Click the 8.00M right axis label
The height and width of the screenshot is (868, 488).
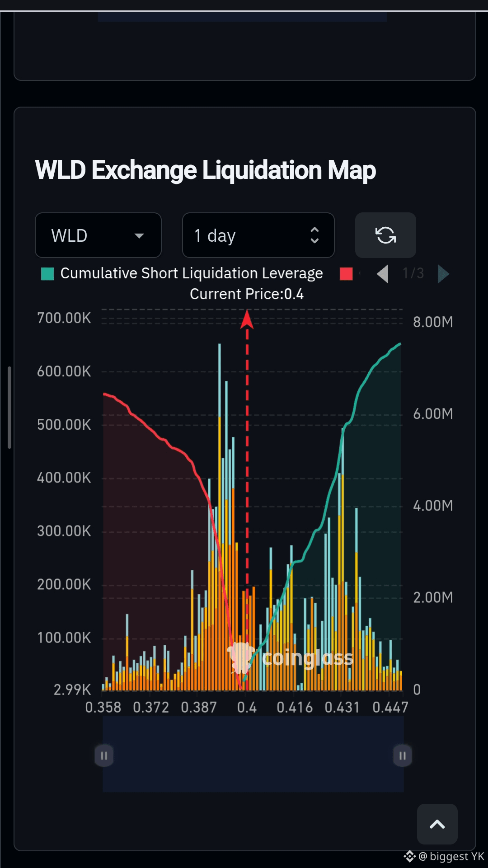pyautogui.click(x=433, y=322)
